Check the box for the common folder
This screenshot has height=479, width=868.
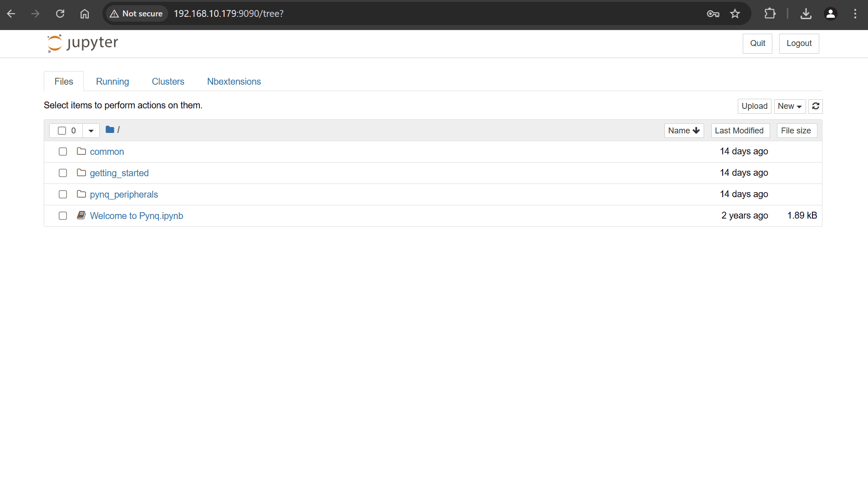tap(63, 152)
